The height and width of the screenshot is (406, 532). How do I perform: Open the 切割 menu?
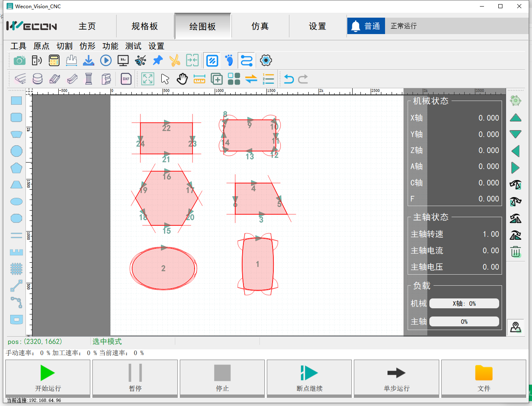(x=64, y=46)
